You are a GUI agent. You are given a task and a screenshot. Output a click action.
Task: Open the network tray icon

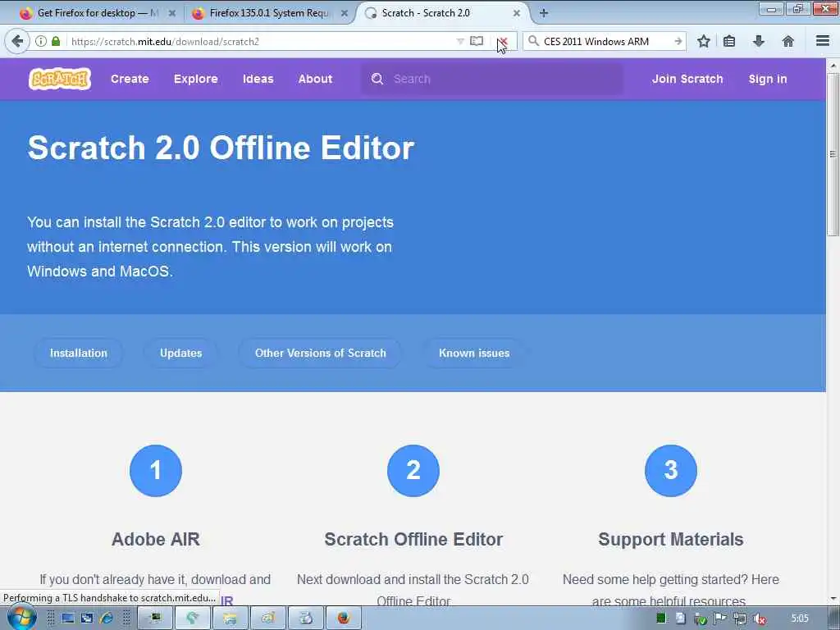pyautogui.click(x=740, y=619)
